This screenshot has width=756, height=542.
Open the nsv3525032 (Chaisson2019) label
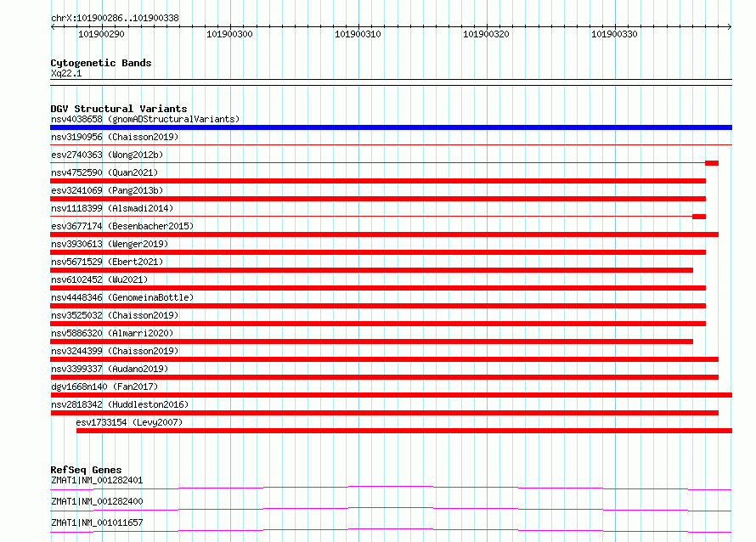[x=115, y=315]
